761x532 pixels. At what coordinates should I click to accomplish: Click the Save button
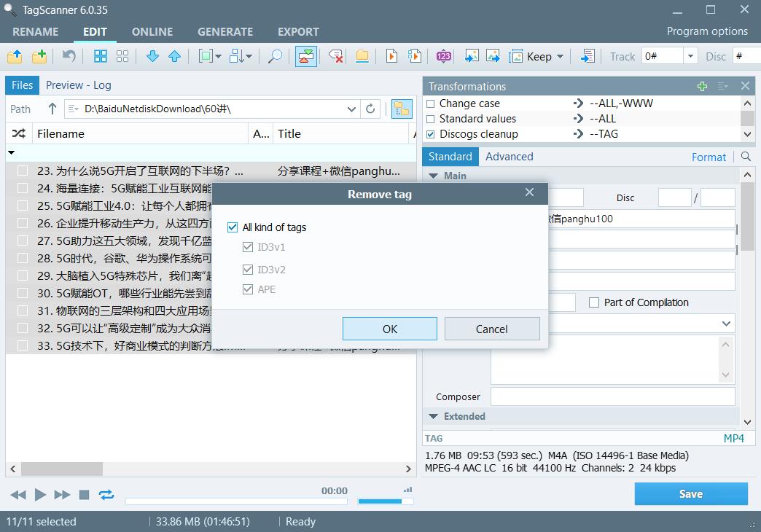690,493
